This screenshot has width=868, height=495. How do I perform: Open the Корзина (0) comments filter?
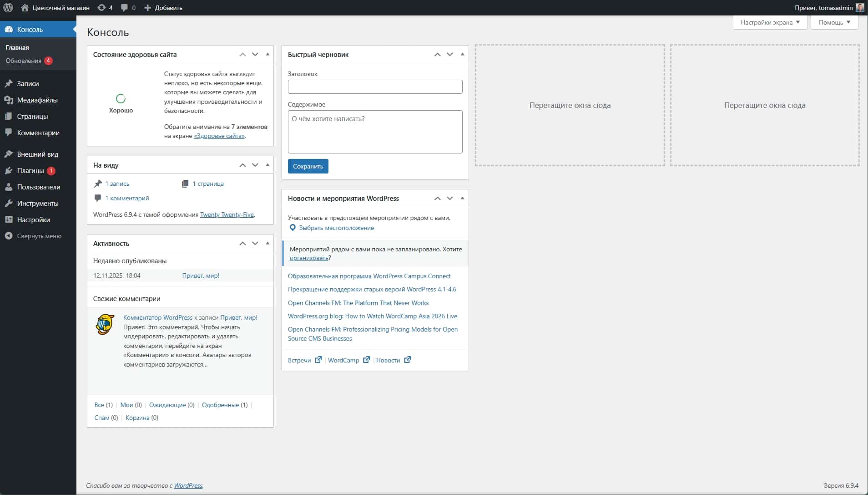click(142, 418)
